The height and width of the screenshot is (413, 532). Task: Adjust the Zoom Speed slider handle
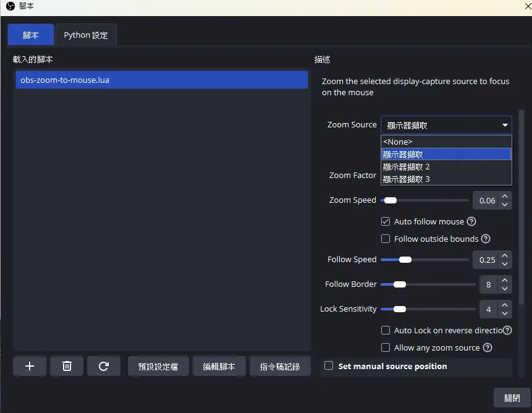[x=390, y=200]
